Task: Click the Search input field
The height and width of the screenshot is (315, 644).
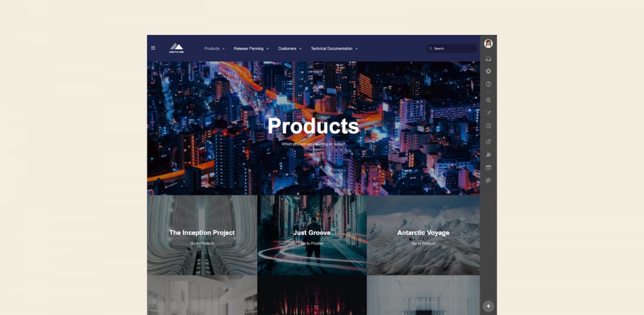Action: coord(451,48)
